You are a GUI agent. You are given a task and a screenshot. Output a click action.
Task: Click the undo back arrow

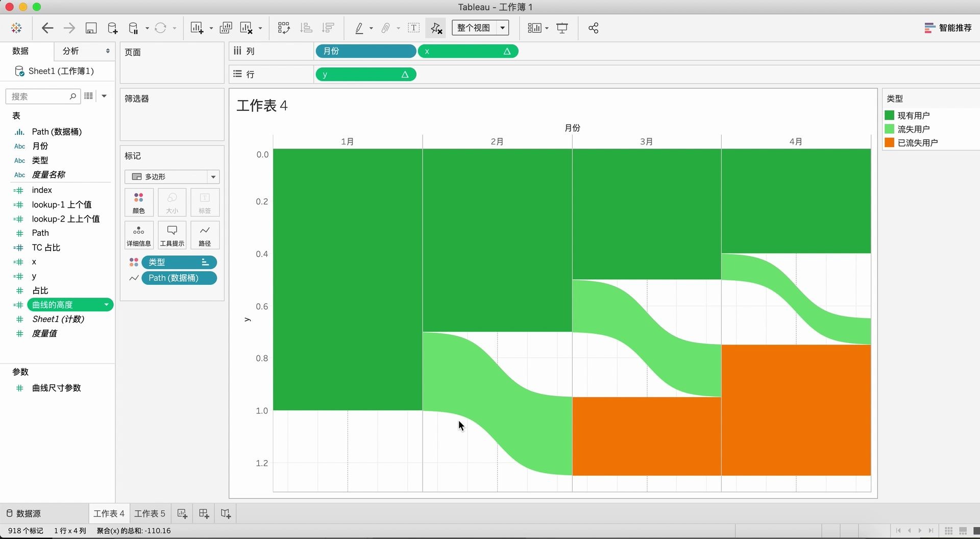(47, 28)
